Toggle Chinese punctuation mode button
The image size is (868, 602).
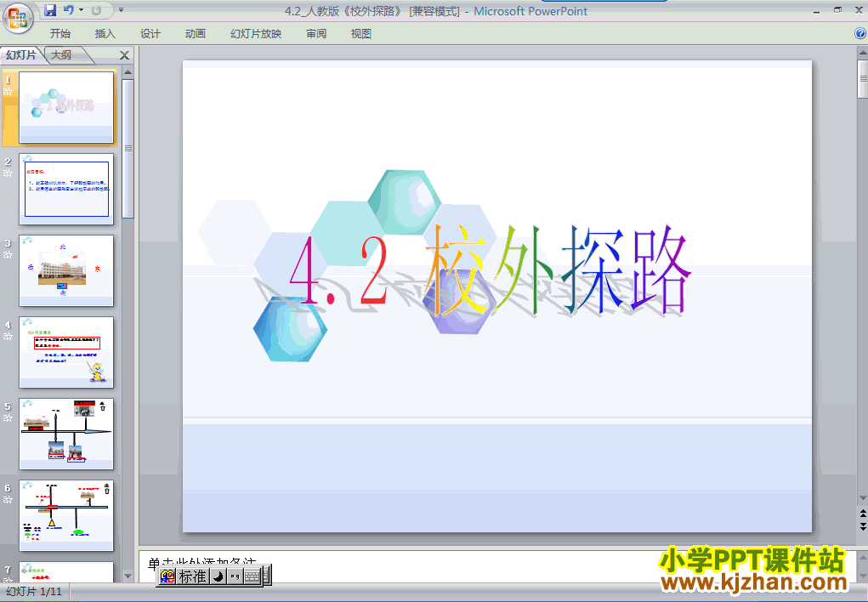pyautogui.click(x=235, y=576)
